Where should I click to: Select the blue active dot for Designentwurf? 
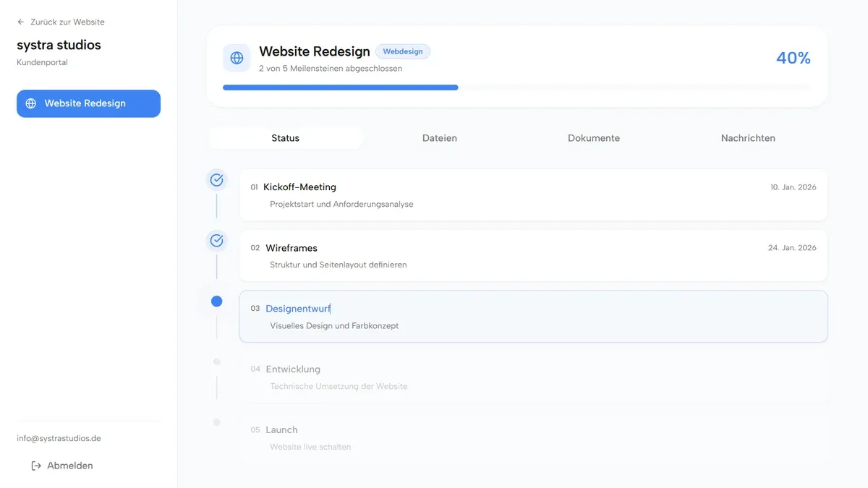point(216,301)
